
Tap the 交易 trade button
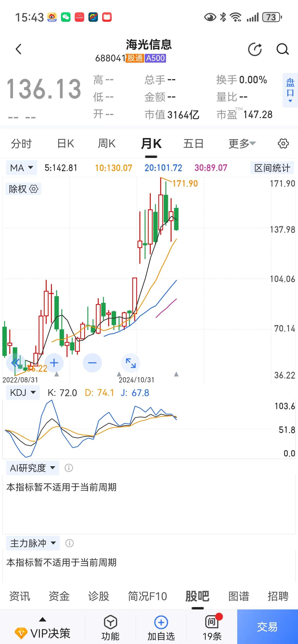(267, 627)
